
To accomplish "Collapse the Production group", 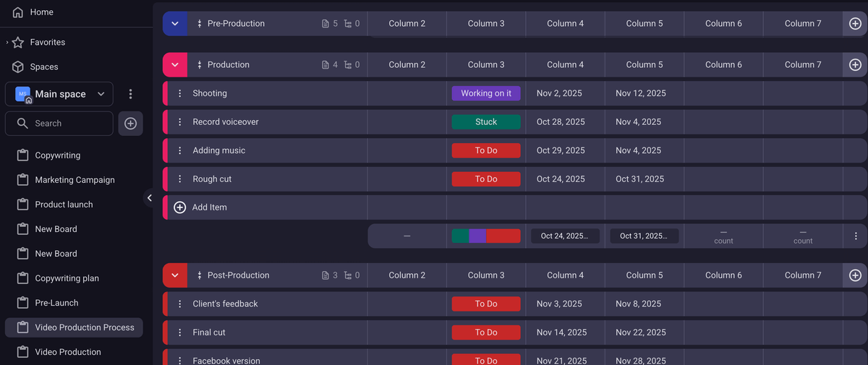I will pyautogui.click(x=175, y=65).
